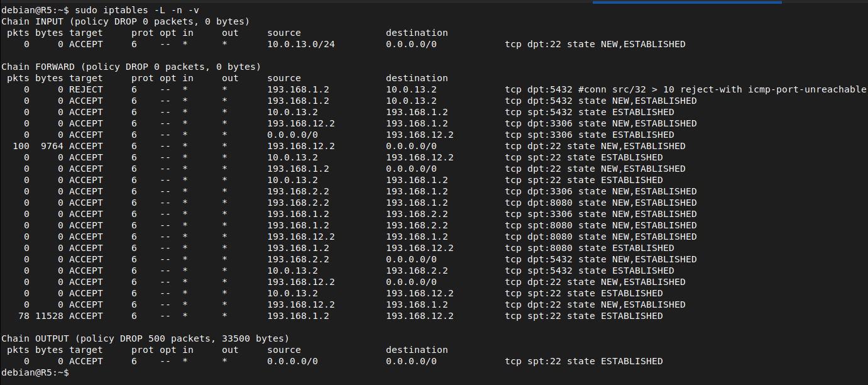Screen dimensions: 868x385
Task: Click source 0.0.0.0/0 in the spt:3306 ESTABLISHED row
Action: (293, 135)
